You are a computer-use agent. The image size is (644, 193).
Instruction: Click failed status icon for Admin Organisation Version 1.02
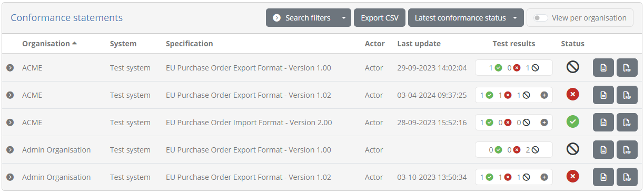tap(573, 177)
